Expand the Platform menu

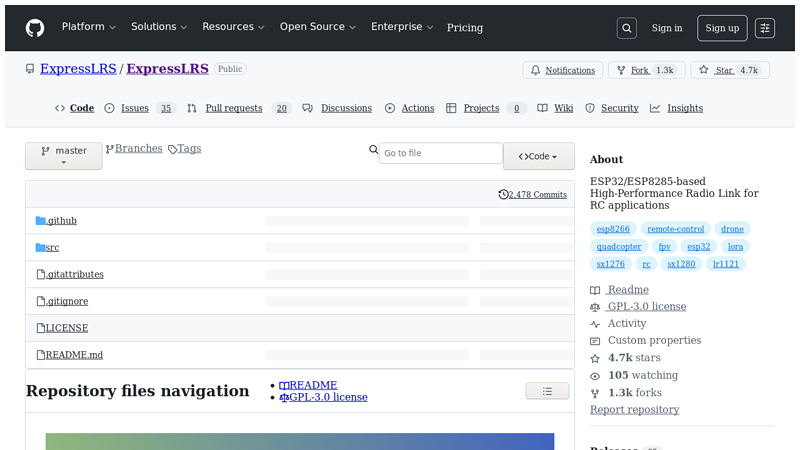88,27
